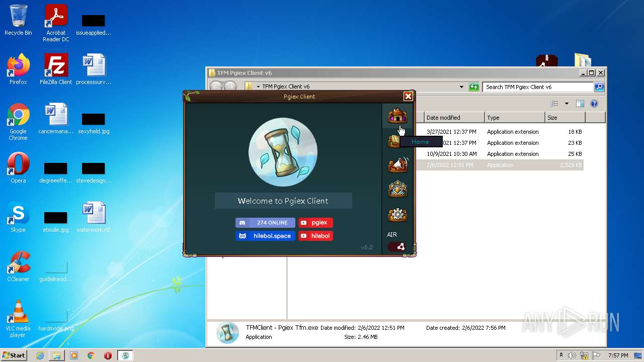Click the Discord 274 ONLINE button

pos(265,223)
